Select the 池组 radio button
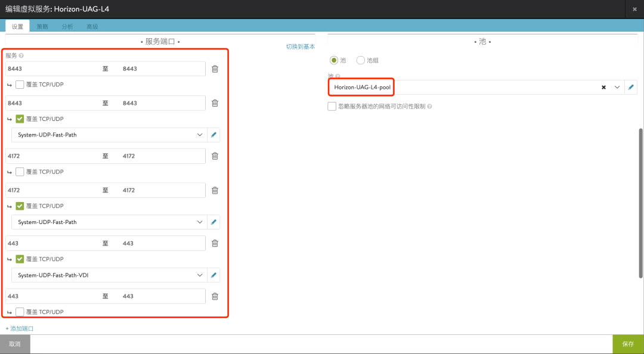Image resolution: width=644 pixels, height=354 pixels. pos(361,60)
